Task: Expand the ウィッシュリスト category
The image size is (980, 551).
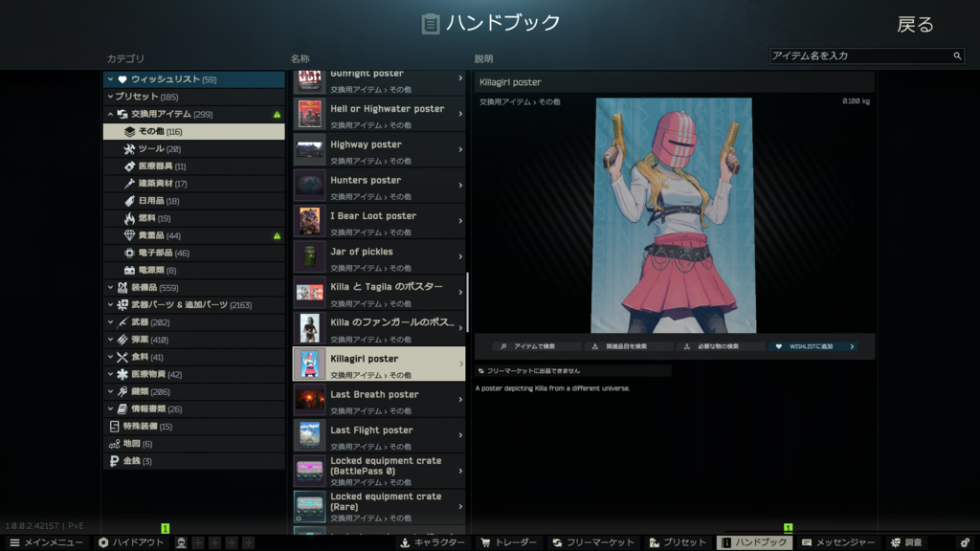Action: [111, 79]
